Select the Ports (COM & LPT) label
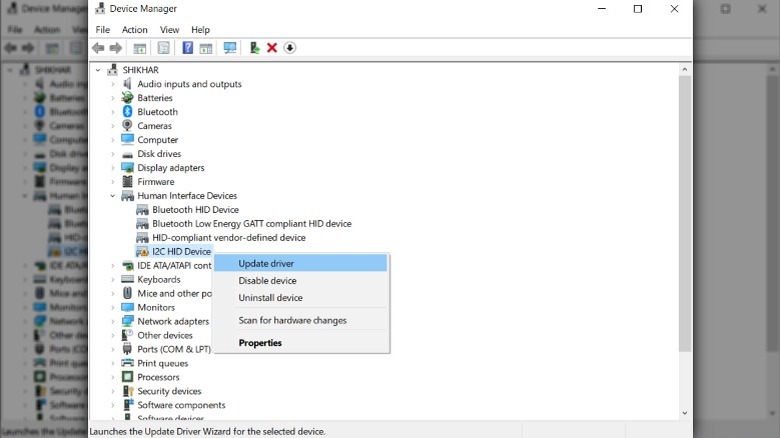 pyautogui.click(x=174, y=349)
